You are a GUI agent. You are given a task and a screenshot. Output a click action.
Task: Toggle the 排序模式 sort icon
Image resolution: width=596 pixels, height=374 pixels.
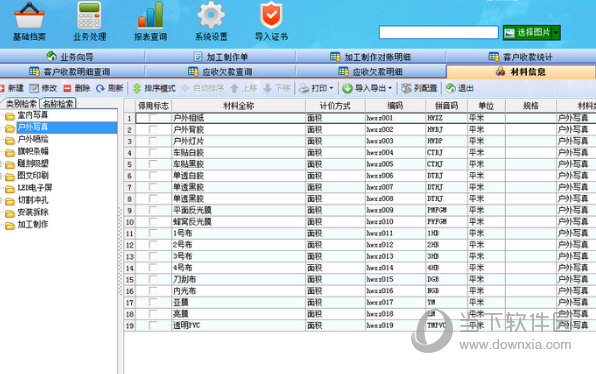pos(137,89)
